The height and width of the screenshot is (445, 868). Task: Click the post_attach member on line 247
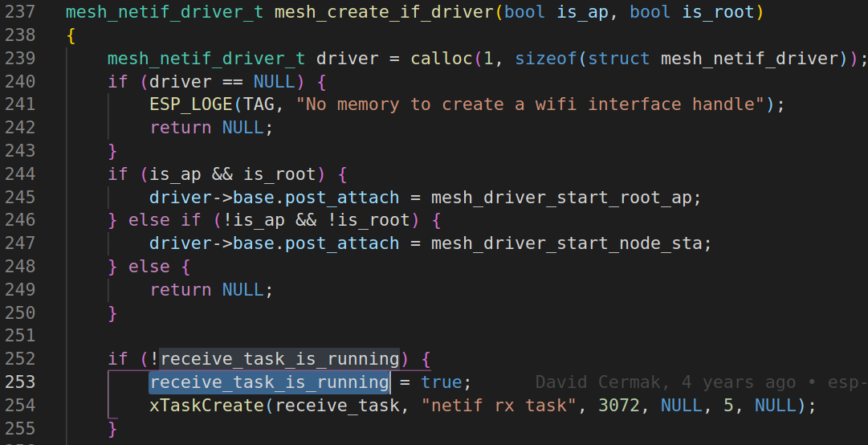341,243
